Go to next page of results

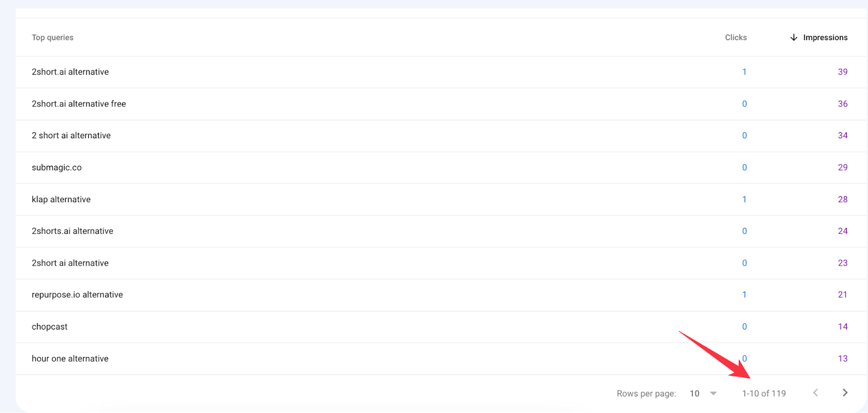click(x=845, y=393)
